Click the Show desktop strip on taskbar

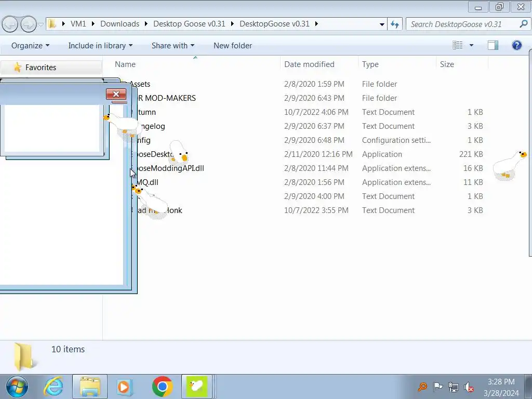click(x=528, y=387)
